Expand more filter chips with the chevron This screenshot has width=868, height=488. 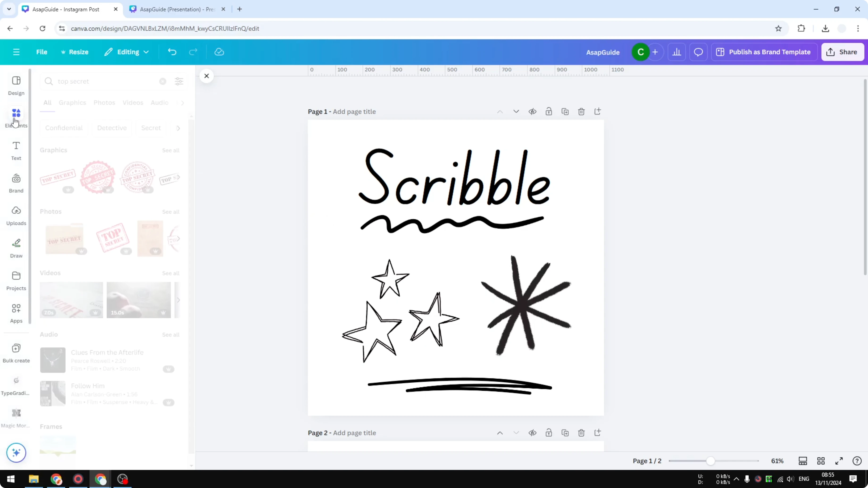coord(178,128)
